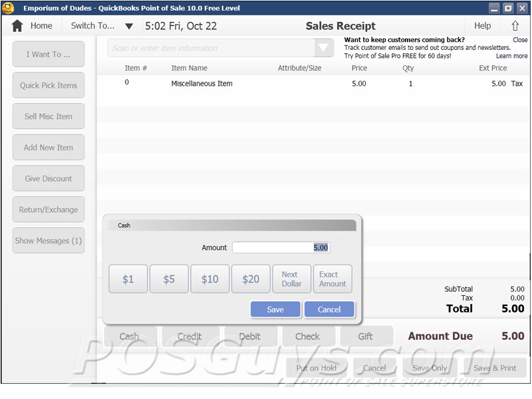Click Close on the promotional banner
Screen dimensions: 532x399
tap(520, 40)
